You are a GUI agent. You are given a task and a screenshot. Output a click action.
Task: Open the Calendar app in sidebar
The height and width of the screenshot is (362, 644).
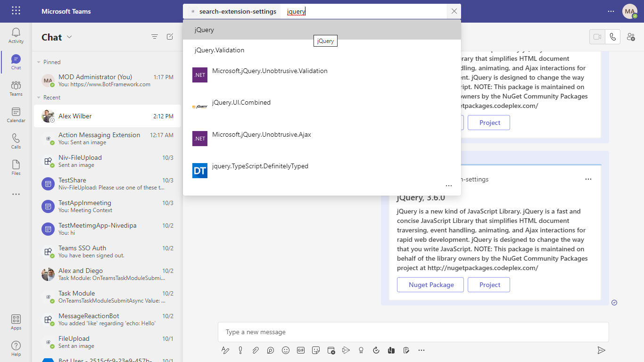pos(16,115)
